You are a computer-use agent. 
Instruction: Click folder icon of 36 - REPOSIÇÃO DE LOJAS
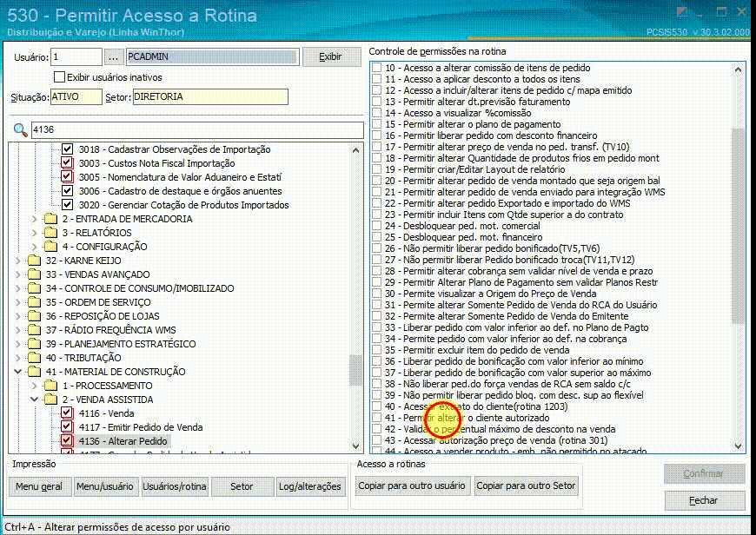coord(34,316)
